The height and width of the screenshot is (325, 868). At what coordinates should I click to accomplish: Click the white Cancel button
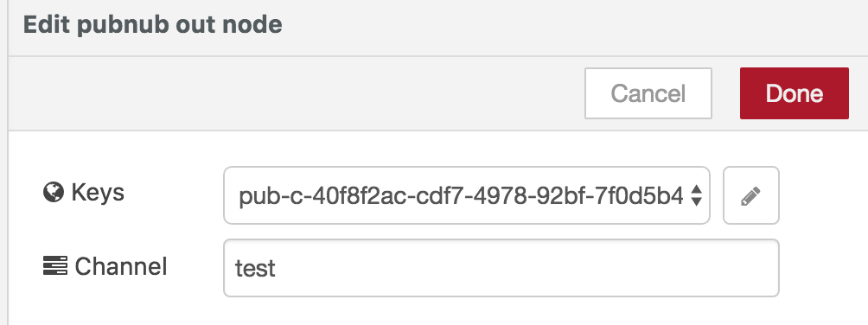[x=648, y=93]
